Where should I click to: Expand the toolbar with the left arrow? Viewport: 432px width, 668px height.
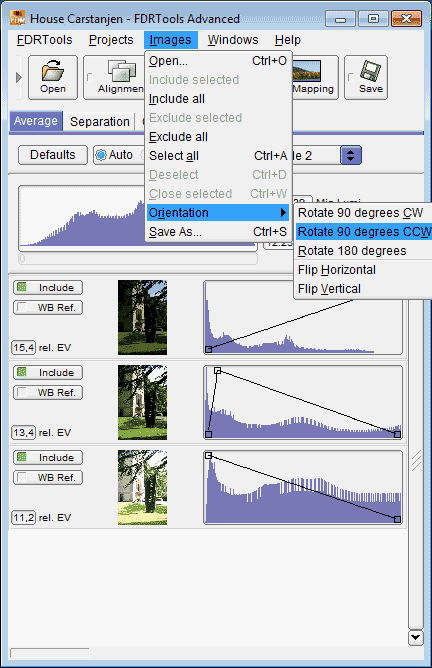tap(18, 78)
